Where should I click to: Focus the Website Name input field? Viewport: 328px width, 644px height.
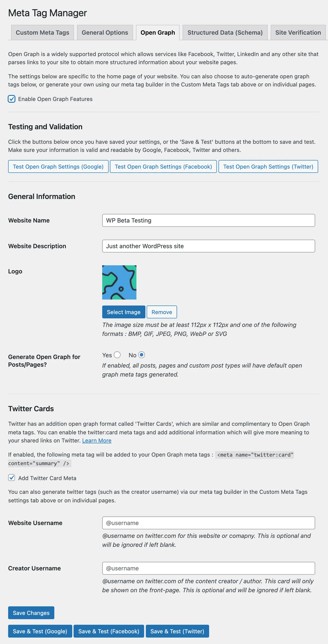tap(209, 220)
